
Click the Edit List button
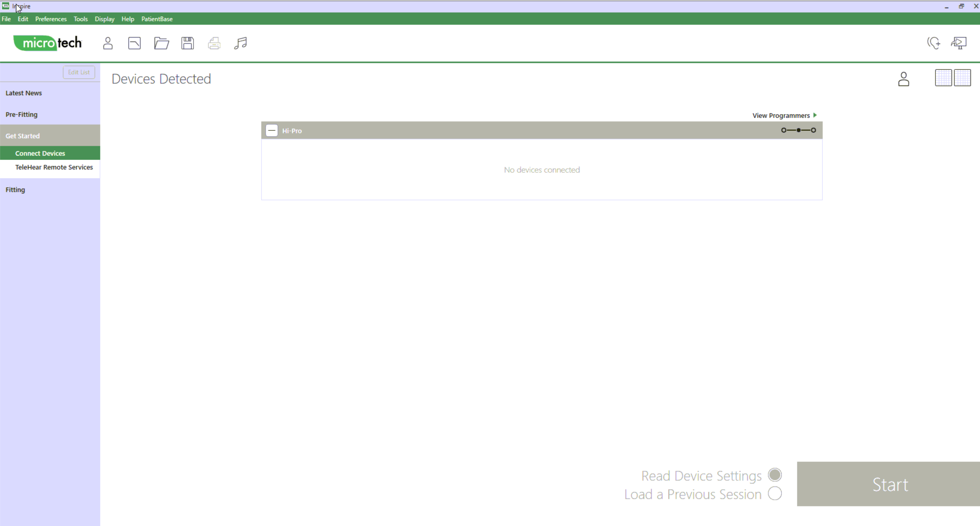(x=79, y=72)
